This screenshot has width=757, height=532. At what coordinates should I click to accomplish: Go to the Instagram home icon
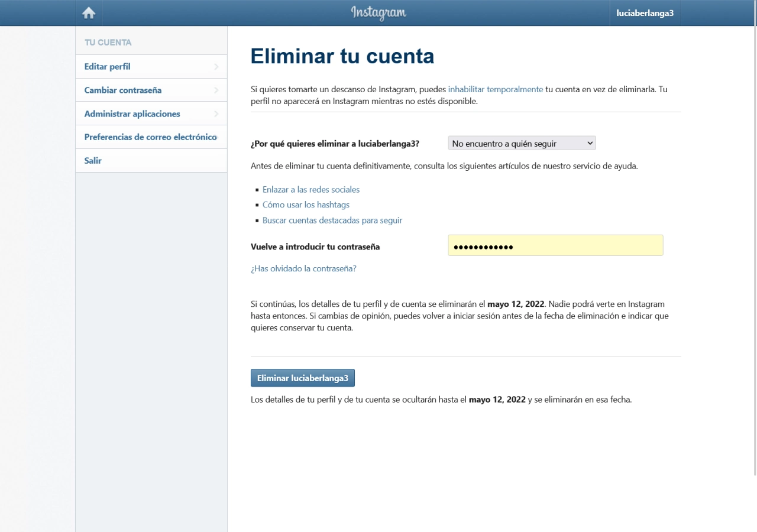(x=89, y=13)
